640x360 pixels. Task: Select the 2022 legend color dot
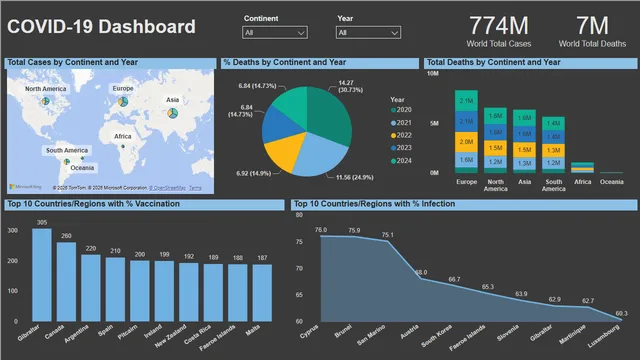[x=393, y=136]
